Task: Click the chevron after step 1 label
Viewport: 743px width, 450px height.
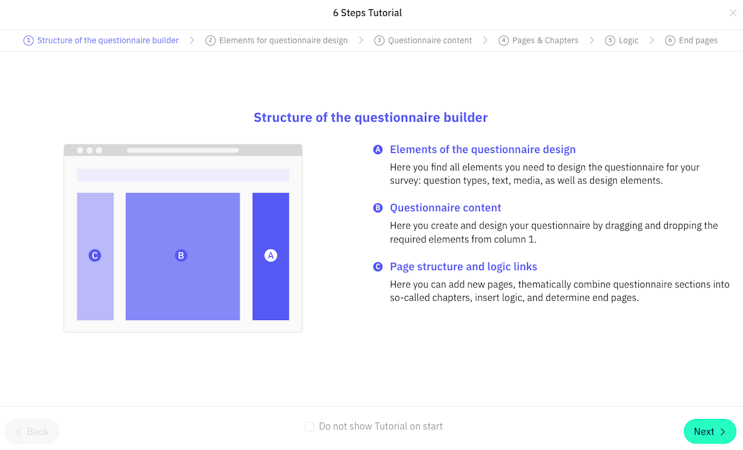Action: pyautogui.click(x=192, y=41)
